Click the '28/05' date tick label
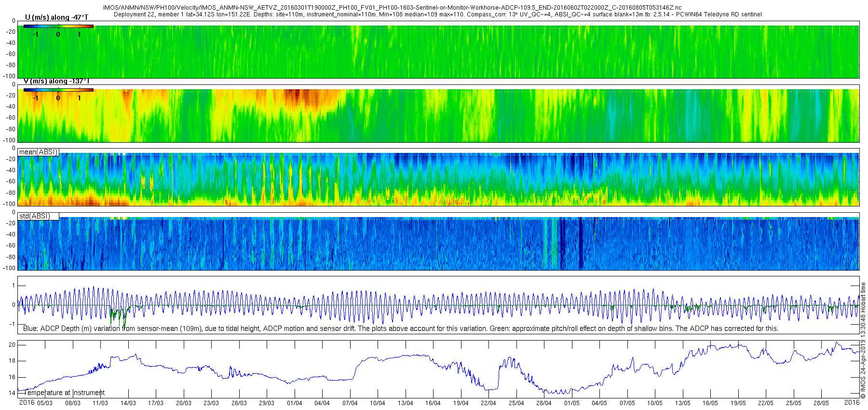Screen dimensions: 868x410 pyautogui.click(x=821, y=403)
